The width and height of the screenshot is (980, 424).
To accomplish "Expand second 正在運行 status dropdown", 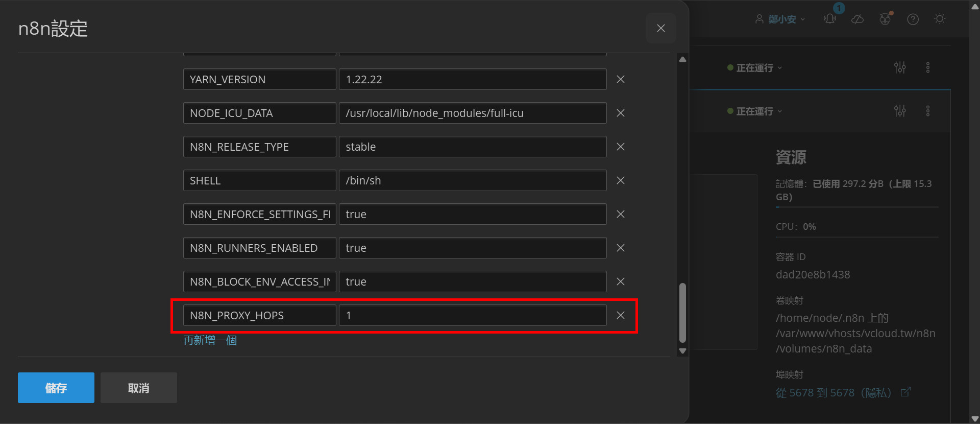I will click(x=754, y=111).
